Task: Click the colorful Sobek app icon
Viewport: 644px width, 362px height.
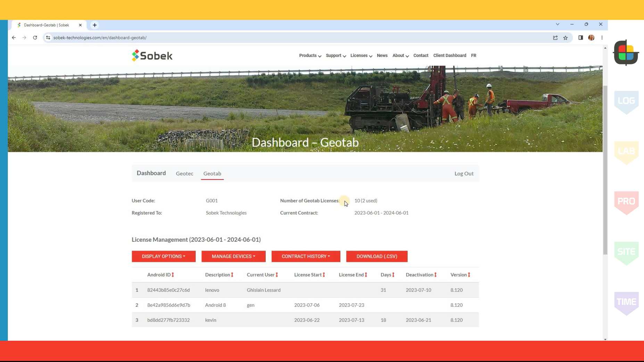Action: (x=626, y=53)
